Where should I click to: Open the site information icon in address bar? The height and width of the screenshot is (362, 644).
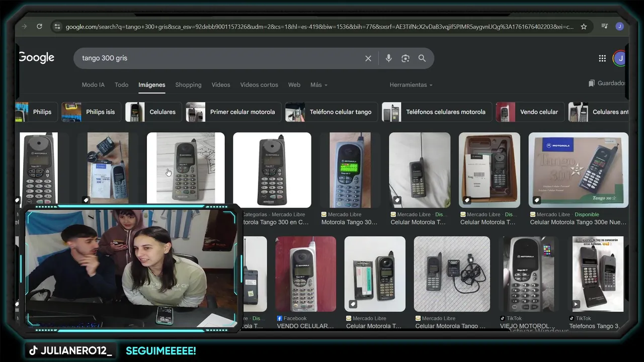[x=57, y=27]
